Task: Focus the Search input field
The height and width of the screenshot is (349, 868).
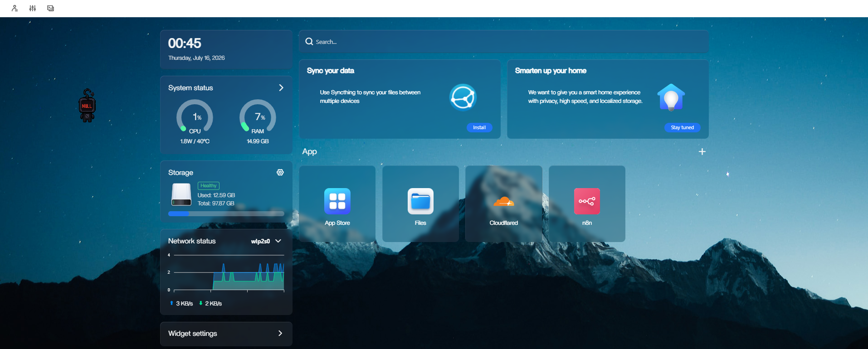Action: (504, 42)
